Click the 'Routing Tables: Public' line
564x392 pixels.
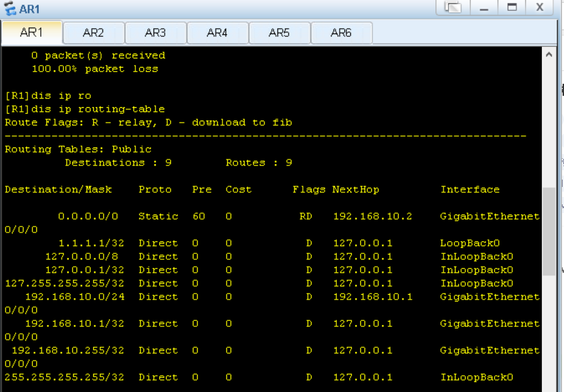[78, 149]
